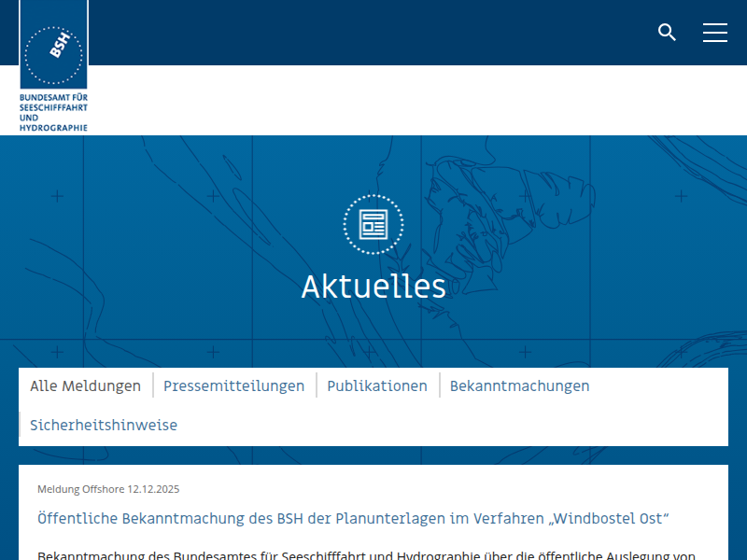Click the circular BSH logo emblem
Viewport: 747px width, 560px height.
pos(53,55)
